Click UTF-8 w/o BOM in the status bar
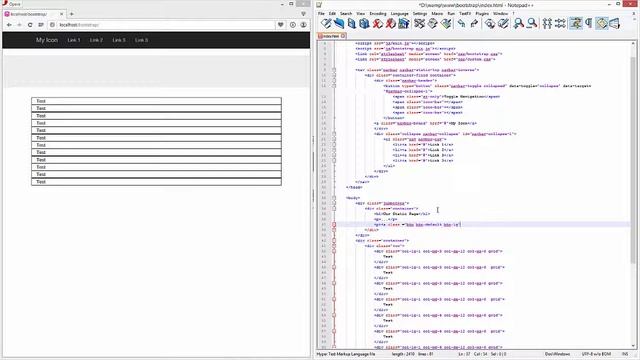This screenshot has width=640, height=360. point(596,354)
